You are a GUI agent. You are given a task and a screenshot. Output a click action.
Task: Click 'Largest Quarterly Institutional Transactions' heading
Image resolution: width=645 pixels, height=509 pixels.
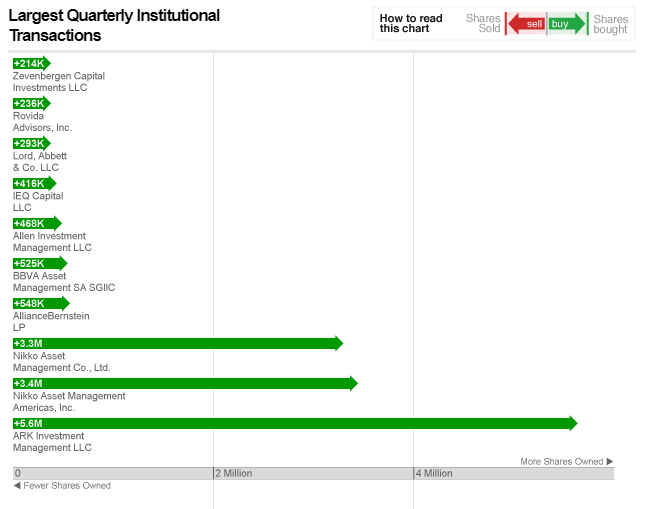(x=114, y=26)
